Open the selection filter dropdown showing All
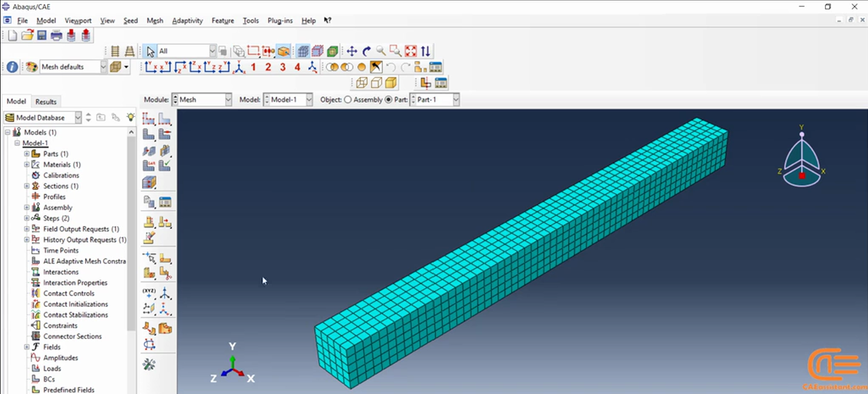This screenshot has height=394, width=868. pos(187,51)
